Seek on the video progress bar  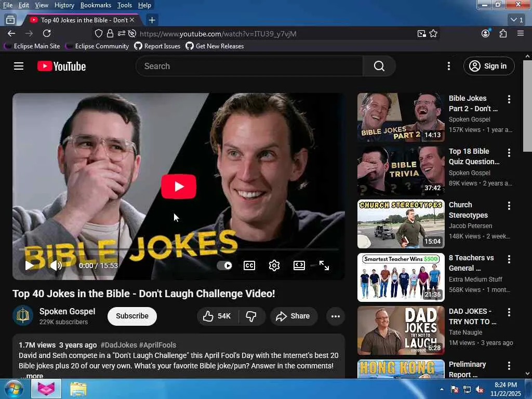(179, 249)
